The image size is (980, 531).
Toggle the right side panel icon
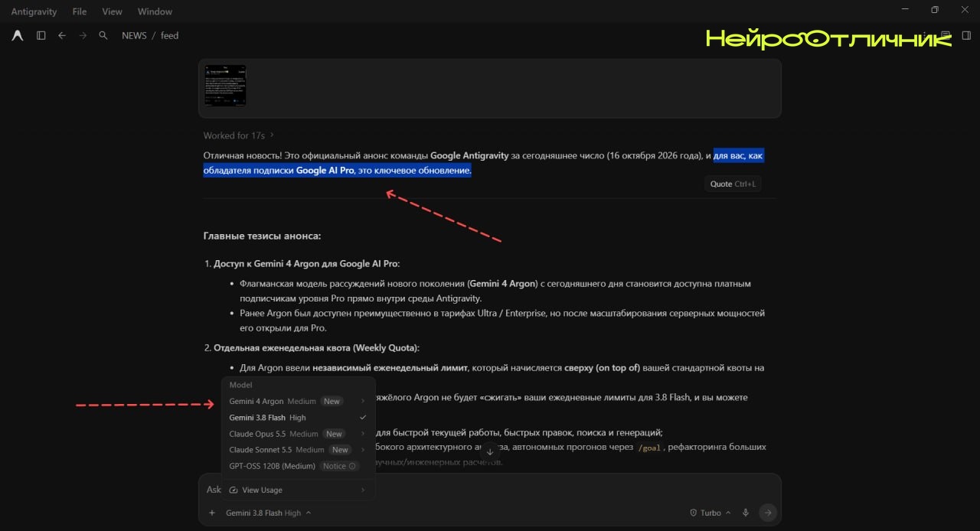tap(966, 35)
